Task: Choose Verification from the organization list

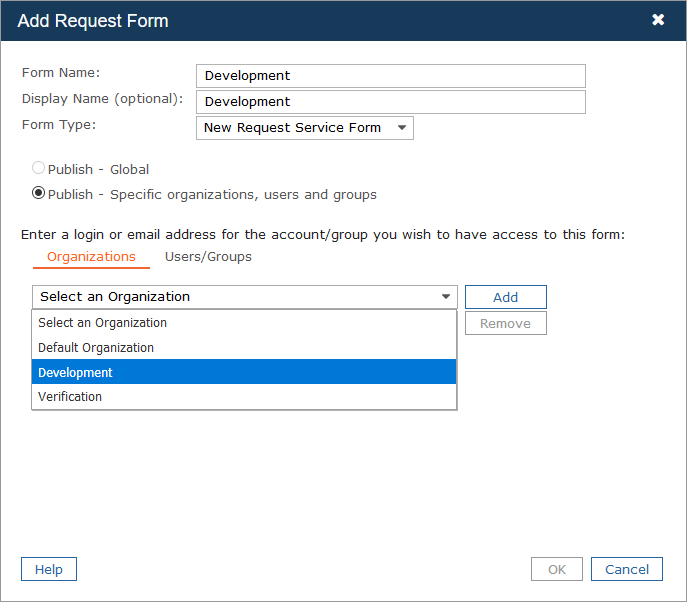Action: point(244,397)
